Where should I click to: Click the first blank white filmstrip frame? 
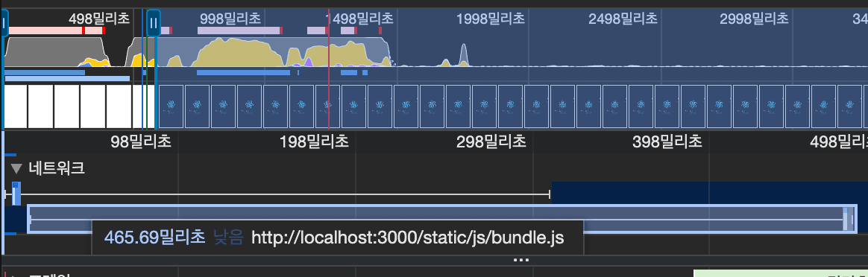pyautogui.click(x=15, y=106)
